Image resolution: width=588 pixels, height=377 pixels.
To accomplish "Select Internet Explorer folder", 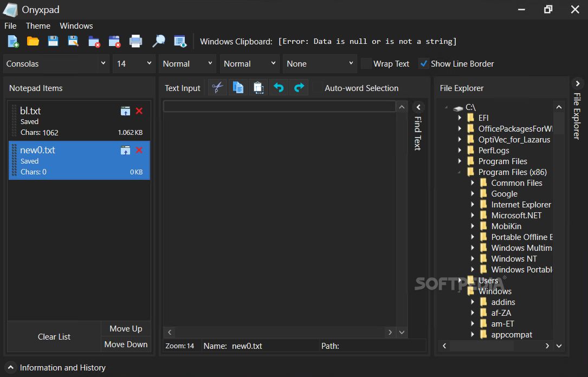I will point(521,205).
